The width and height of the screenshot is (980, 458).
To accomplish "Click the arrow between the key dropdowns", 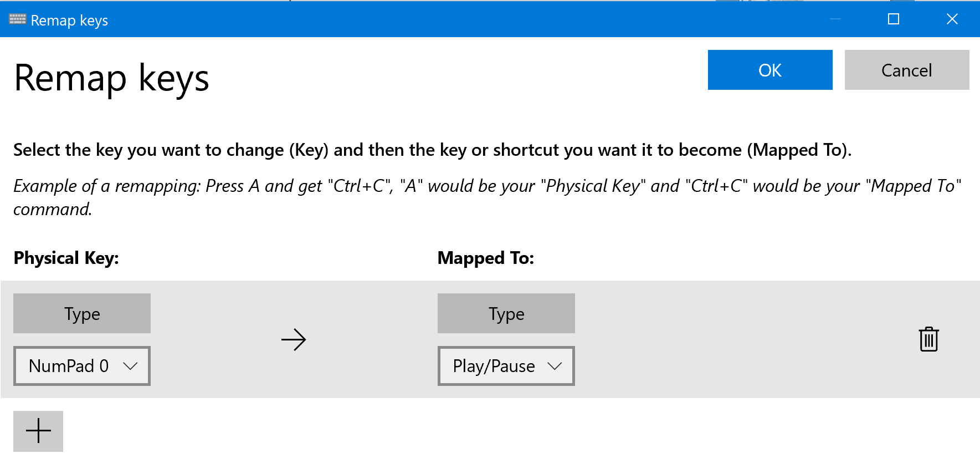I will (x=294, y=339).
